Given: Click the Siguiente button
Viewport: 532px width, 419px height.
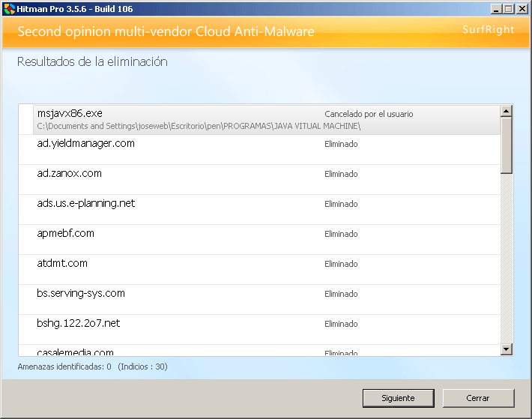Looking at the screenshot, I should point(399,398).
